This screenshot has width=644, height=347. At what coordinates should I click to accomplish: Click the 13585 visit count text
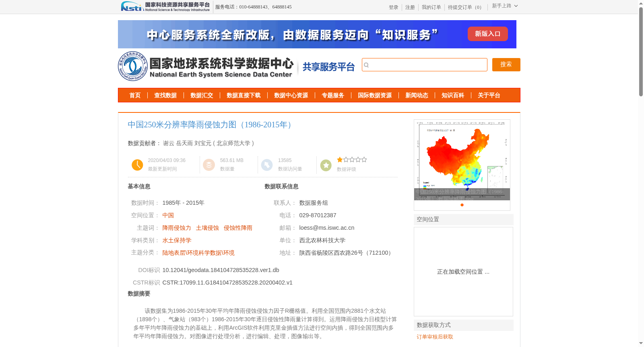tap(285, 160)
